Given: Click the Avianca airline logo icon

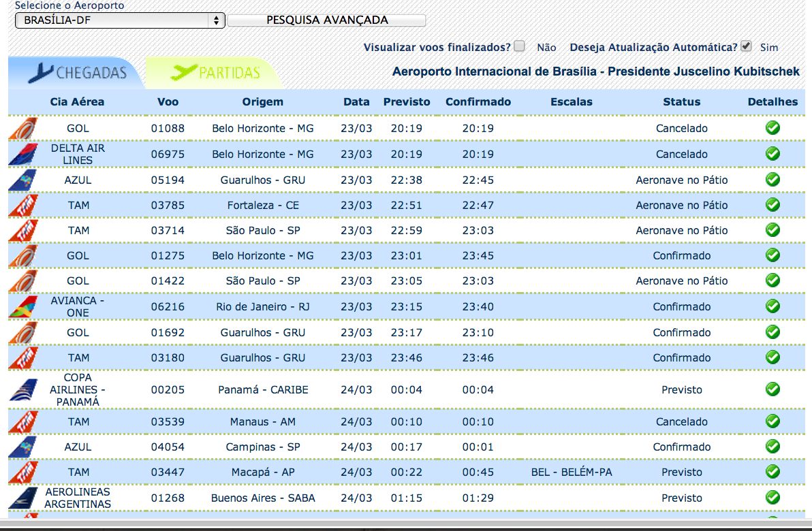Looking at the screenshot, I should (x=22, y=307).
